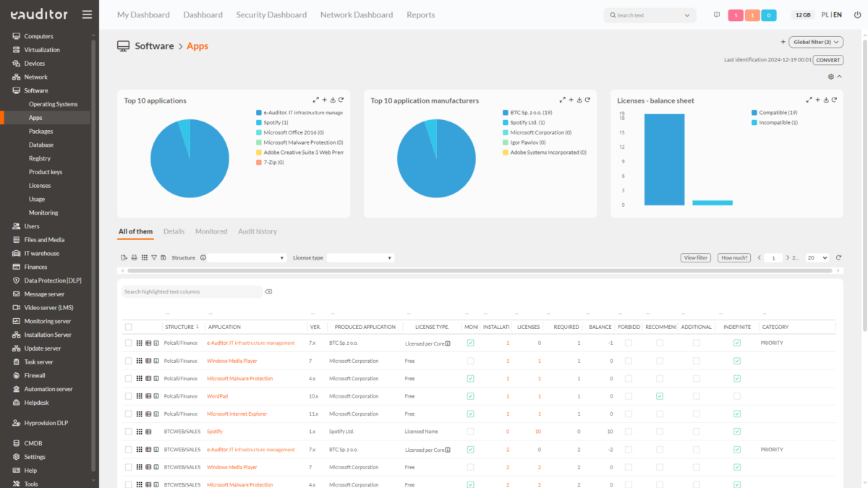Toggle the Indefinite checkbox for Spotify
Image resolution: width=868 pixels, height=488 pixels.
737,432
